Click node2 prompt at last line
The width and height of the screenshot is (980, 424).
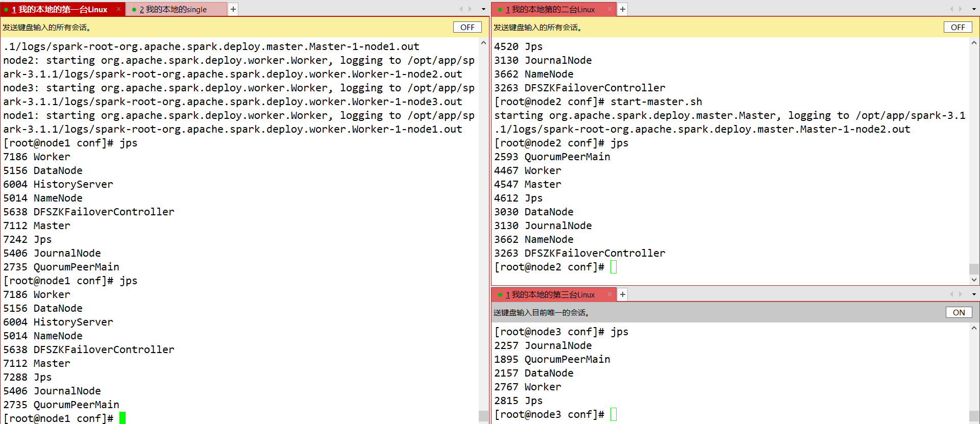click(x=555, y=267)
